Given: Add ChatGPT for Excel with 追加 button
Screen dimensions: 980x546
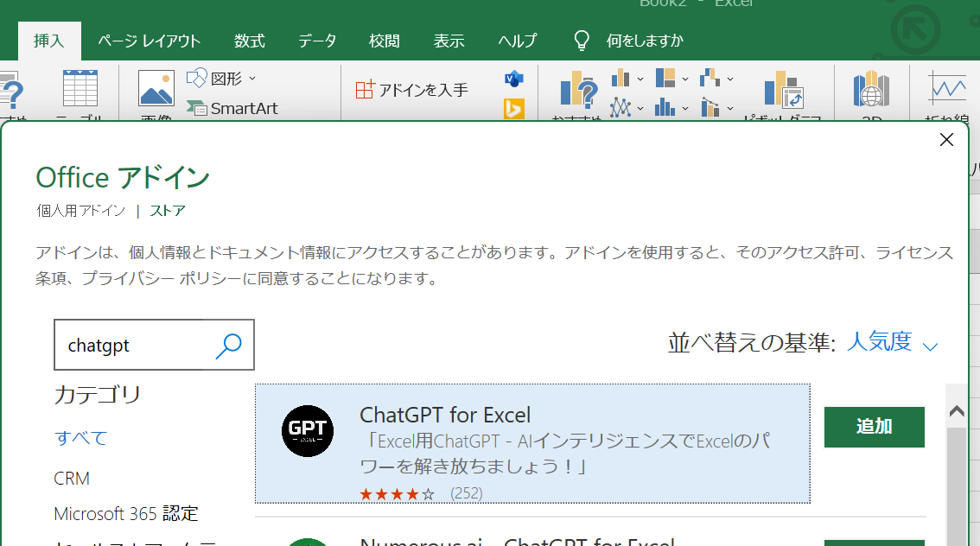Looking at the screenshot, I should click(x=874, y=428).
